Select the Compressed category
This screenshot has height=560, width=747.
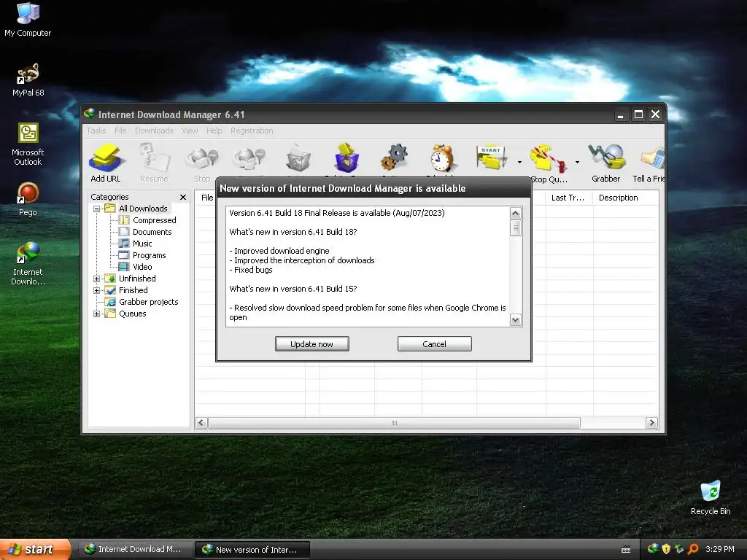155,220
